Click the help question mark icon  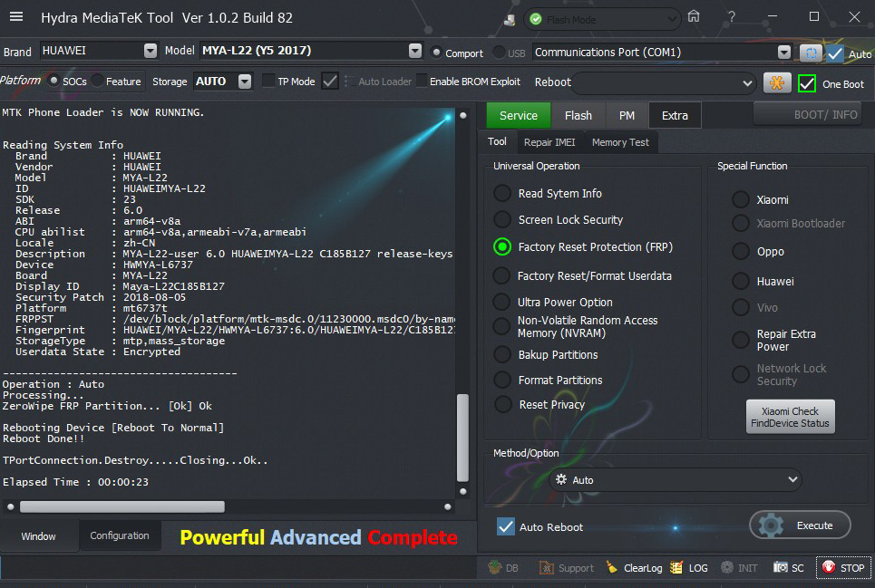731,16
